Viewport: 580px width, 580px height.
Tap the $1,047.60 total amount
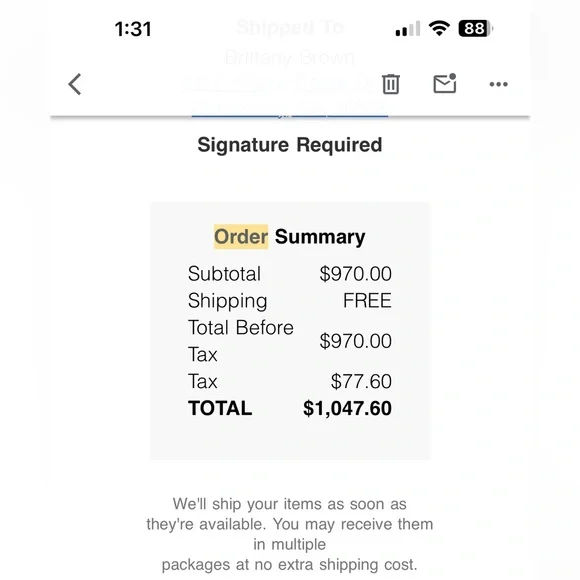[347, 408]
